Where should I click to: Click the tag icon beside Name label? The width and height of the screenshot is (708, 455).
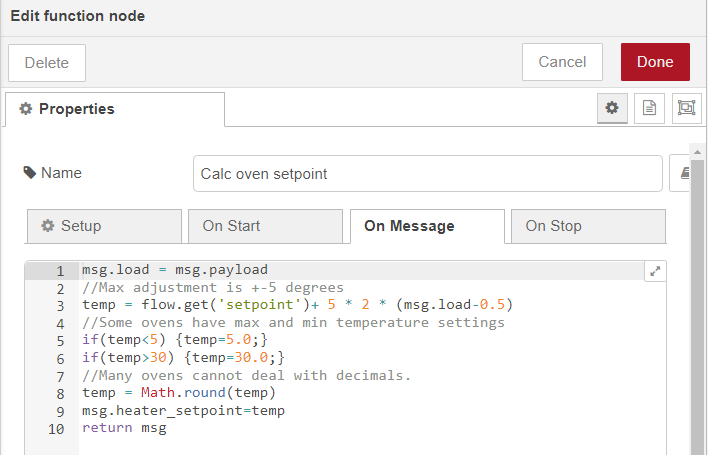pyautogui.click(x=29, y=173)
